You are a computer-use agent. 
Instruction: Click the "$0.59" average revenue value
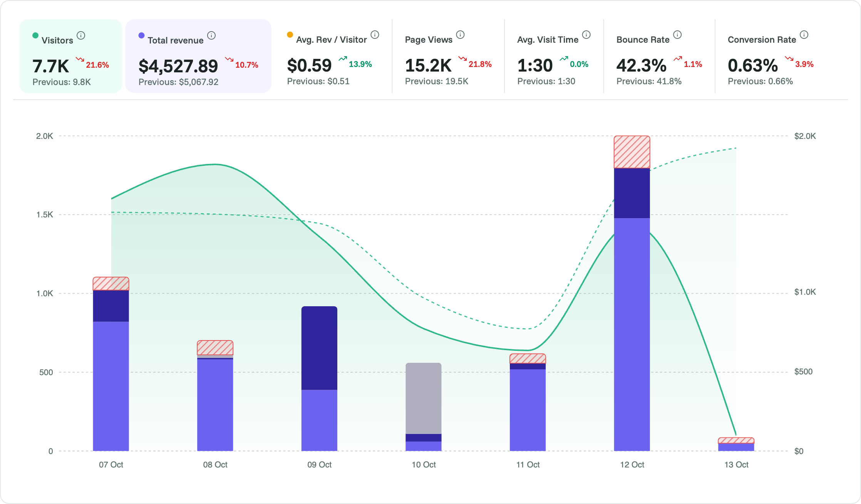(x=309, y=65)
